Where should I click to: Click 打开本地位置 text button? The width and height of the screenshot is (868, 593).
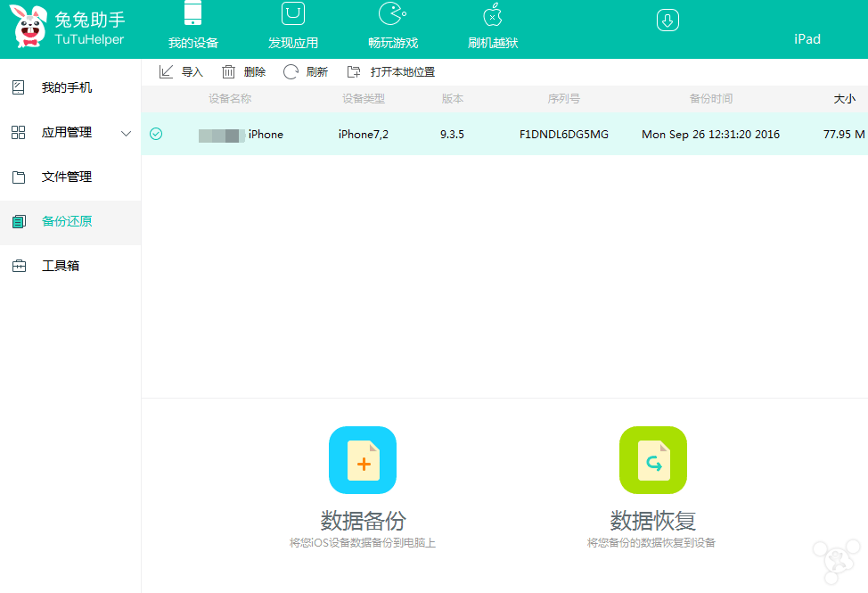click(403, 72)
